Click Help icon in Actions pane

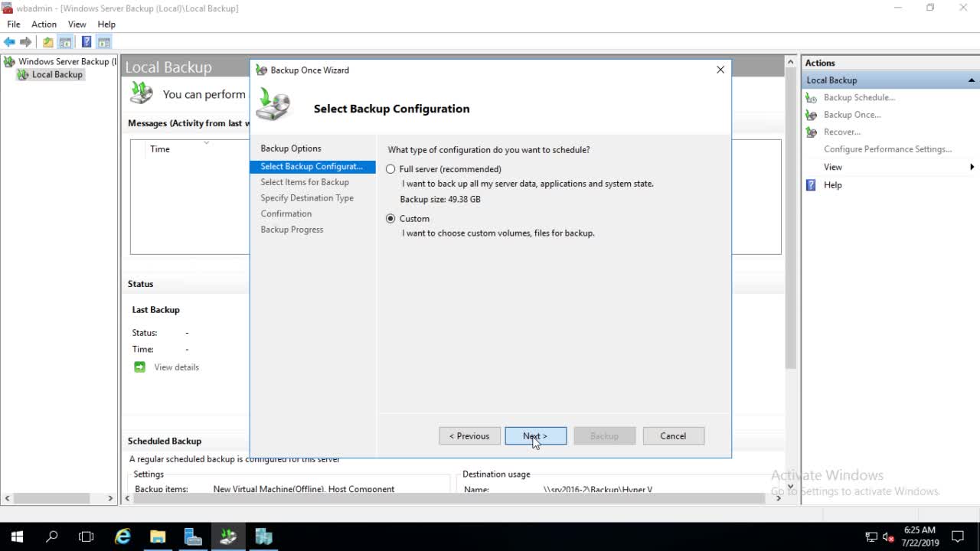click(x=812, y=185)
